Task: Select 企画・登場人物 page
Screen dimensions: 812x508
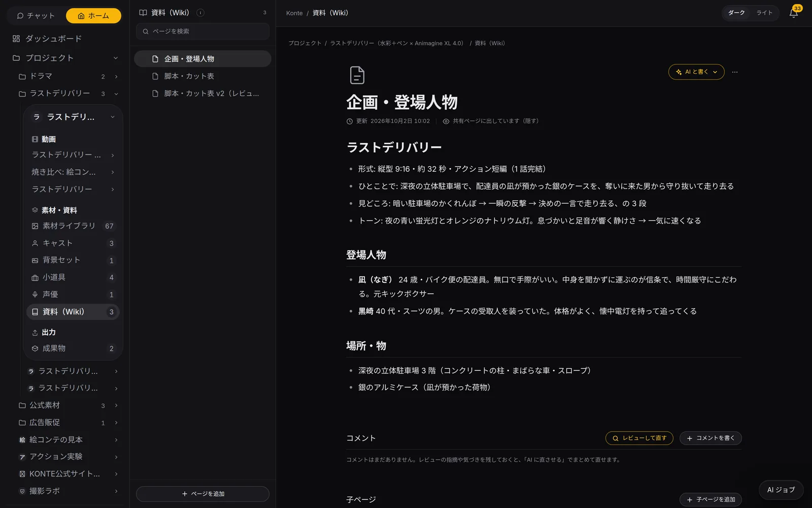Action: click(202, 59)
